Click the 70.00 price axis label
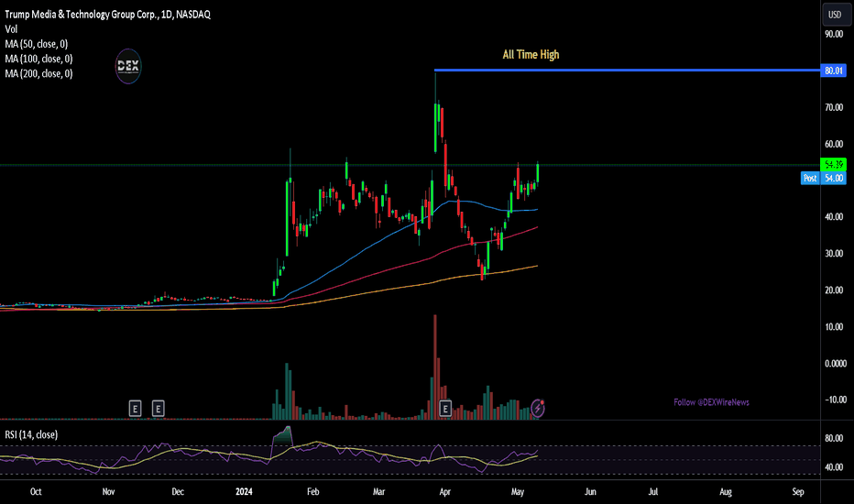This screenshot has width=854, height=504. (834, 107)
